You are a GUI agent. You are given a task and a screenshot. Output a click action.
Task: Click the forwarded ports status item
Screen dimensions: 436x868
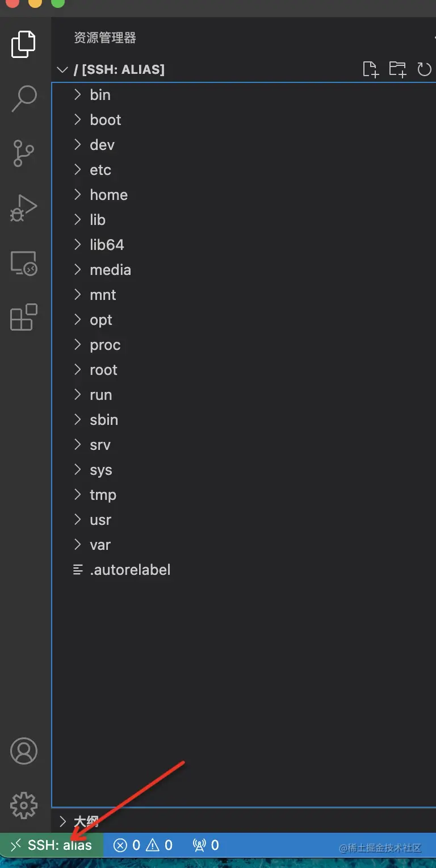coord(206,845)
